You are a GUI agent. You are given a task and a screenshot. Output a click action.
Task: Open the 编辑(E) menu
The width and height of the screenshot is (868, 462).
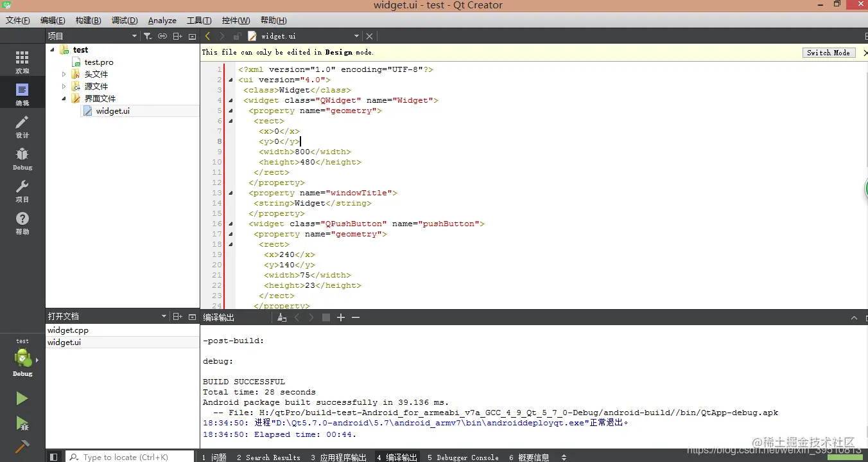tap(53, 21)
